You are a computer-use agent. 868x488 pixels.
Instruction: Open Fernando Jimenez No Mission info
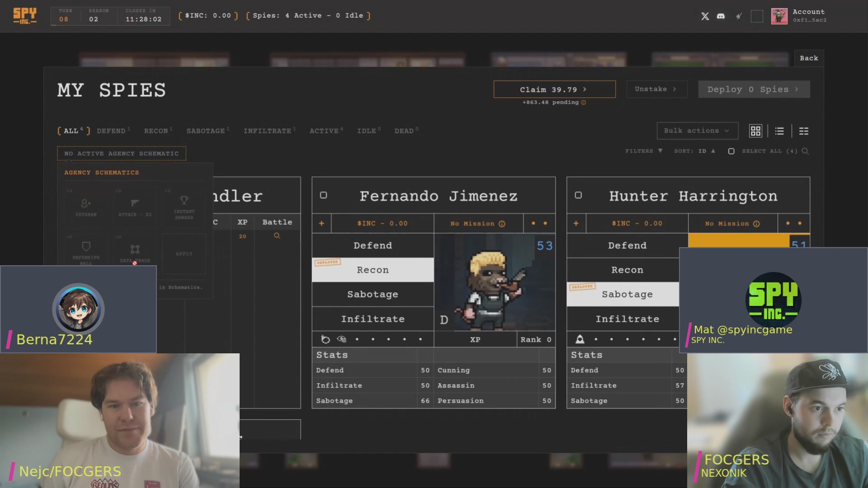pos(502,224)
